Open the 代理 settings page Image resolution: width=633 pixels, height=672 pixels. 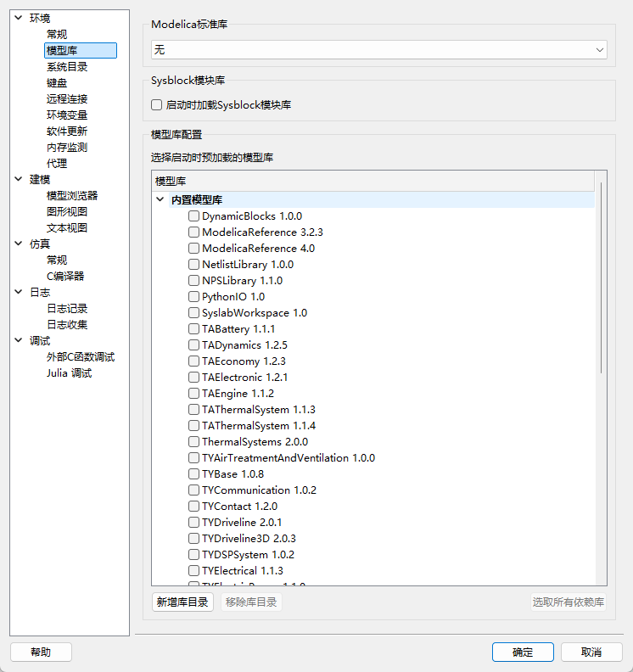57,163
